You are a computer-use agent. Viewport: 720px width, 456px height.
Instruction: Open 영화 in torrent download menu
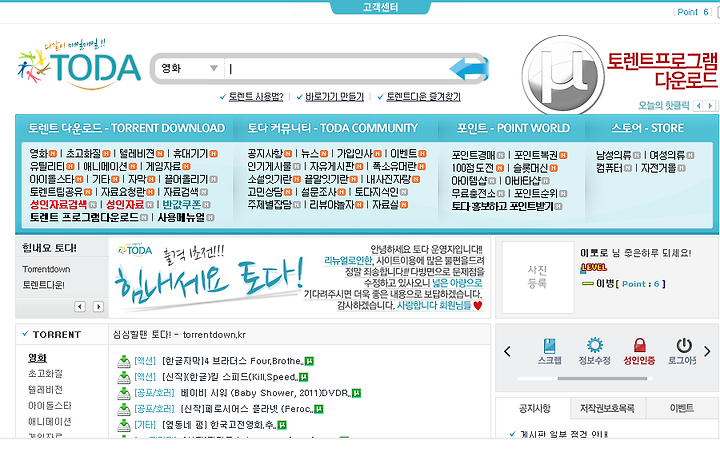click(x=39, y=153)
